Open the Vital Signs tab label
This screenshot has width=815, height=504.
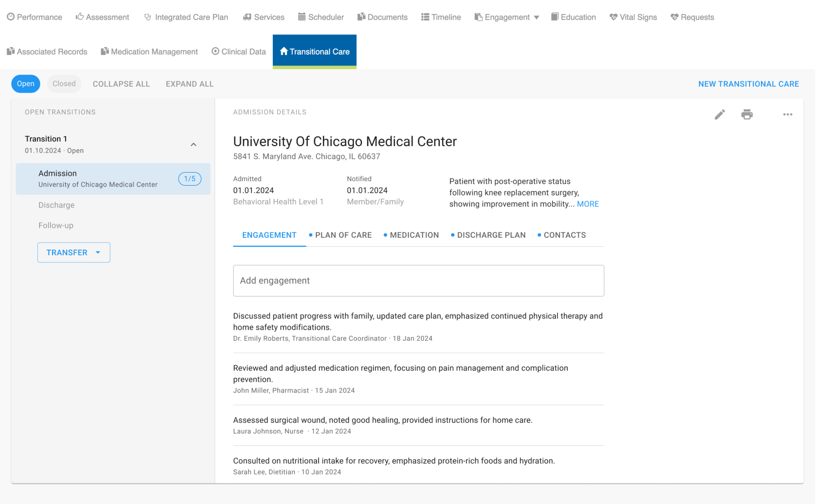(638, 17)
